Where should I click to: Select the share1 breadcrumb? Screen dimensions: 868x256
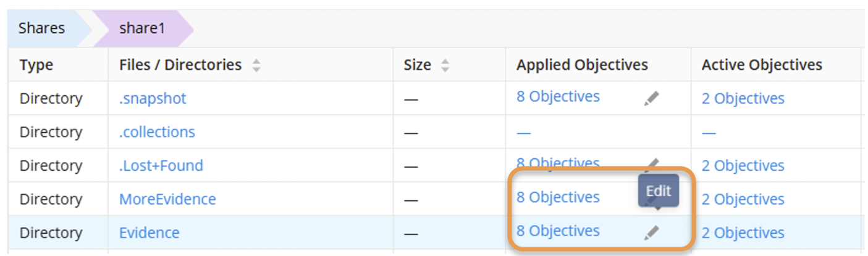coord(143,28)
